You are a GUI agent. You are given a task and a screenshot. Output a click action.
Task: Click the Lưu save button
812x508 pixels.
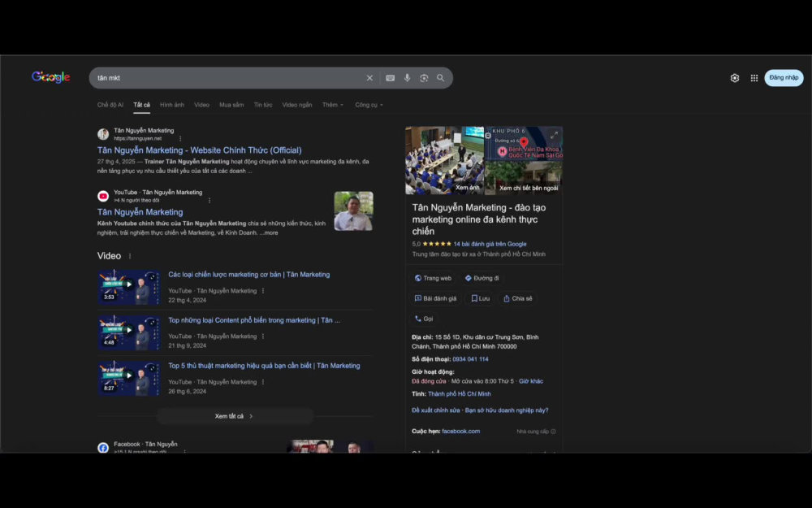480,298
